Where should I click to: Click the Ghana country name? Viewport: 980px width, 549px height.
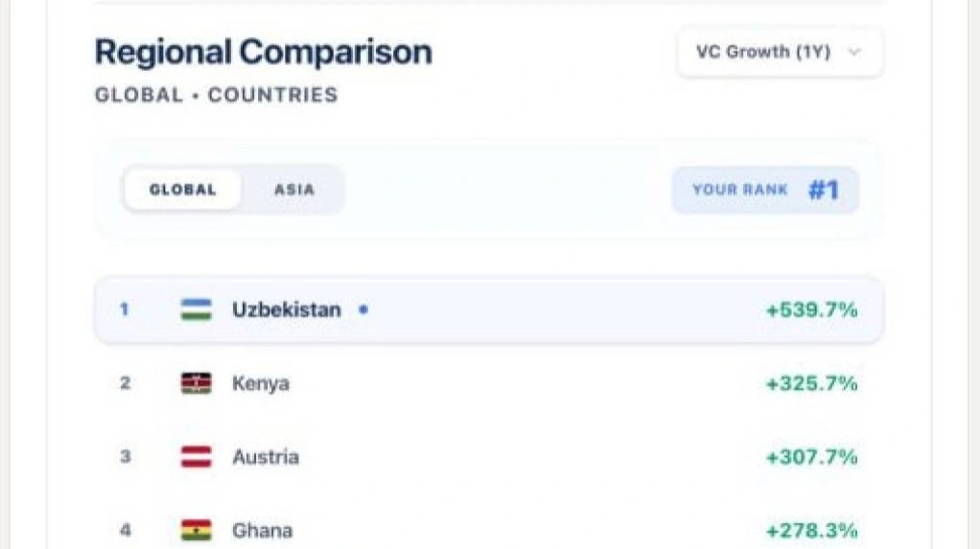[x=262, y=530]
